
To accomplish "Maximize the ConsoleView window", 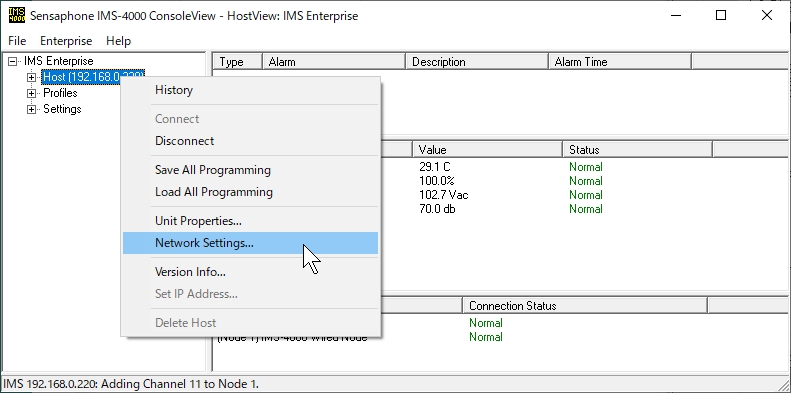I will click(721, 15).
